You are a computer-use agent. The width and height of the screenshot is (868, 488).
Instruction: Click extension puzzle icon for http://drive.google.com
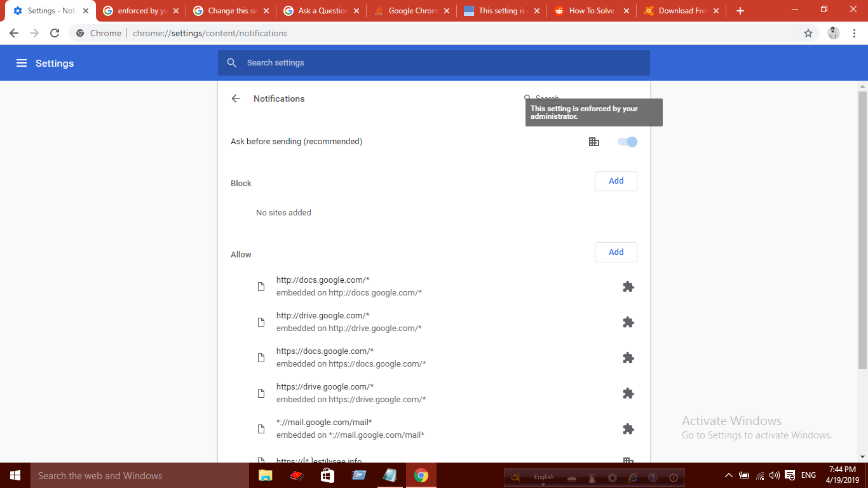click(628, 322)
